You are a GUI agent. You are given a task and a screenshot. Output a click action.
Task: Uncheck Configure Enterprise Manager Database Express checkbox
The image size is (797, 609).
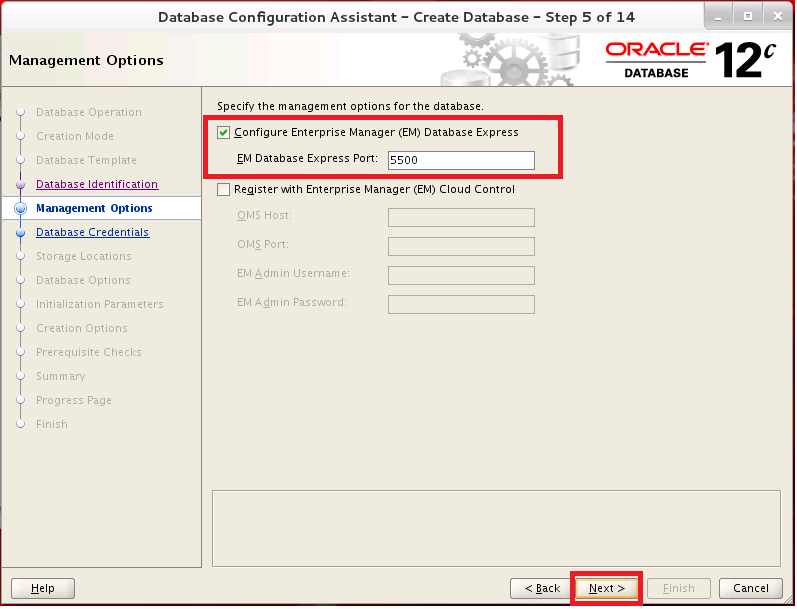[223, 132]
